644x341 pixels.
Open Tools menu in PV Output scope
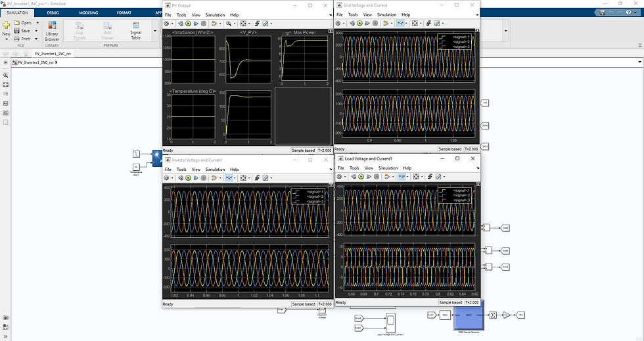(x=181, y=15)
